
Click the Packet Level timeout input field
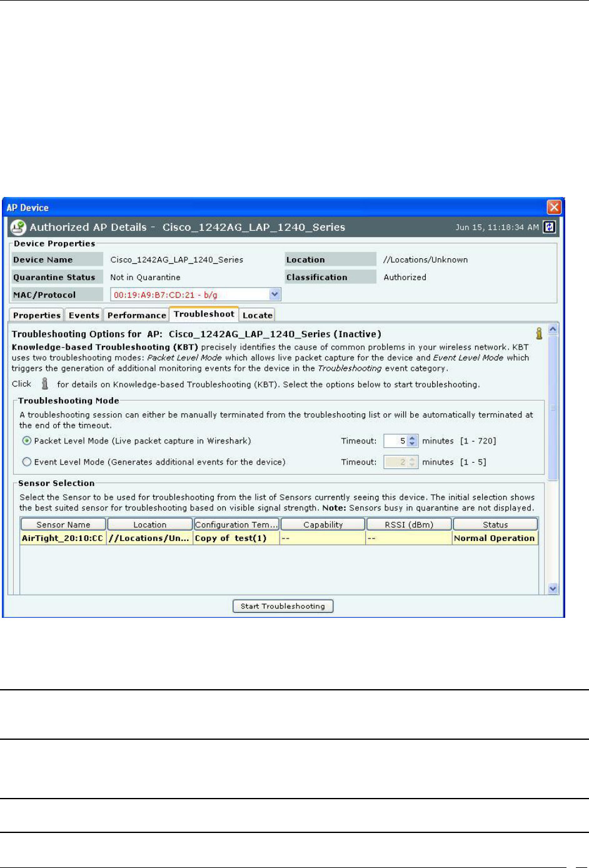click(x=396, y=441)
